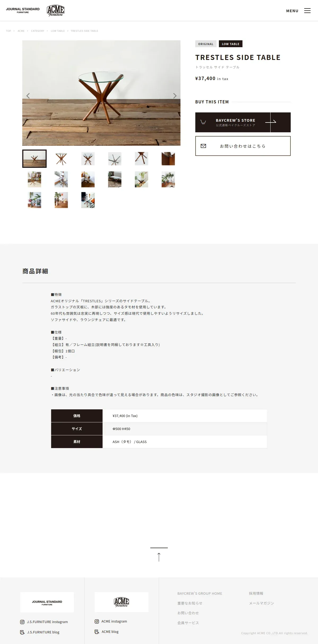This screenshot has width=318, height=644.
Task: Click blog icon beside J.S.FURNITURE blog
Action: tap(22, 632)
